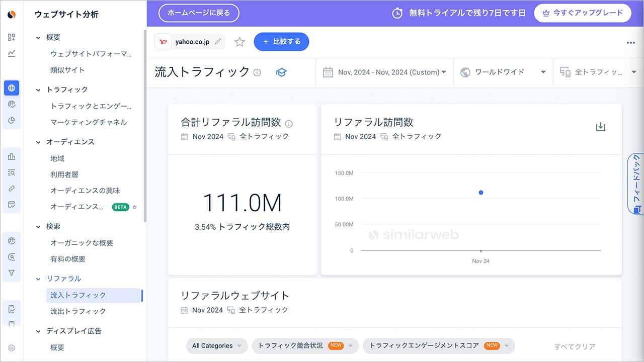Collapse the ディスプレイ広告 section
644x362 pixels.
click(38, 331)
